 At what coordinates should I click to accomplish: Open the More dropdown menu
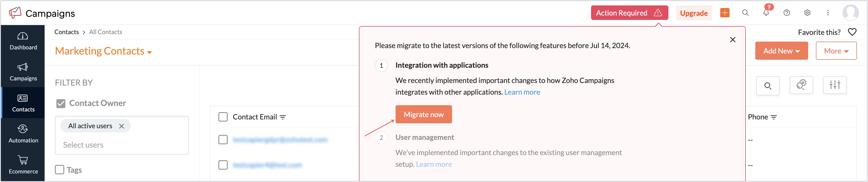pyautogui.click(x=836, y=51)
